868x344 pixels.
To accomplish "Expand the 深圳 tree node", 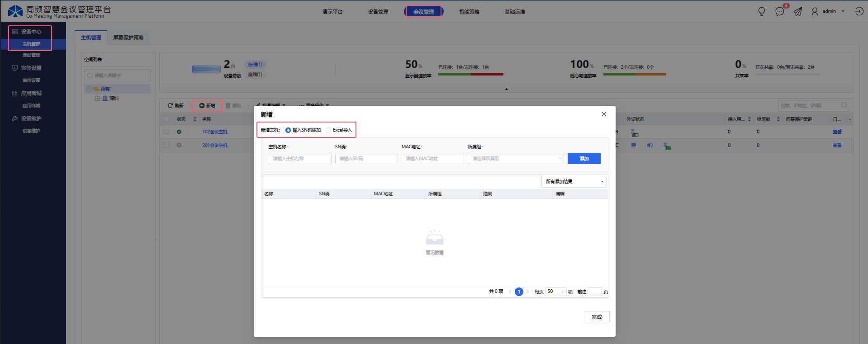I will click(x=97, y=98).
